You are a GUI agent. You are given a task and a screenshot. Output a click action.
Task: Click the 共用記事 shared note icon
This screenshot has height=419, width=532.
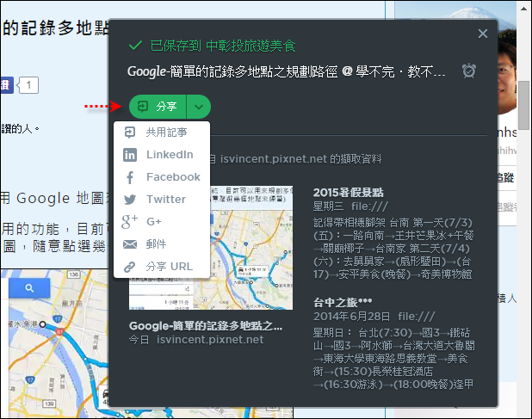[x=130, y=132]
